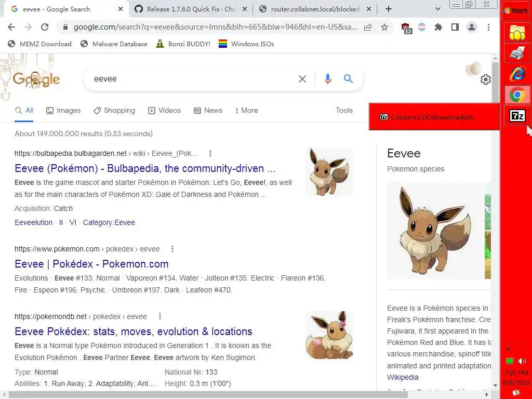Reload the page with the refresh icon

click(45, 27)
